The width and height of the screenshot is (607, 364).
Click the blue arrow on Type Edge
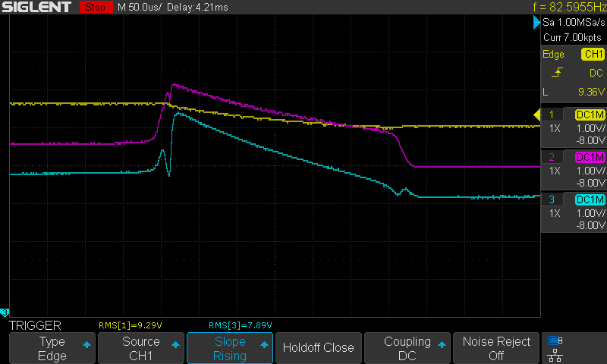pyautogui.click(x=86, y=344)
